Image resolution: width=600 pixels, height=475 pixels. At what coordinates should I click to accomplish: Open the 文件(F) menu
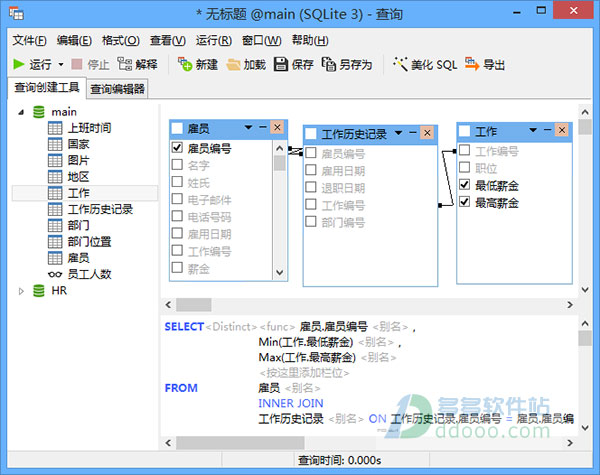coord(29,40)
